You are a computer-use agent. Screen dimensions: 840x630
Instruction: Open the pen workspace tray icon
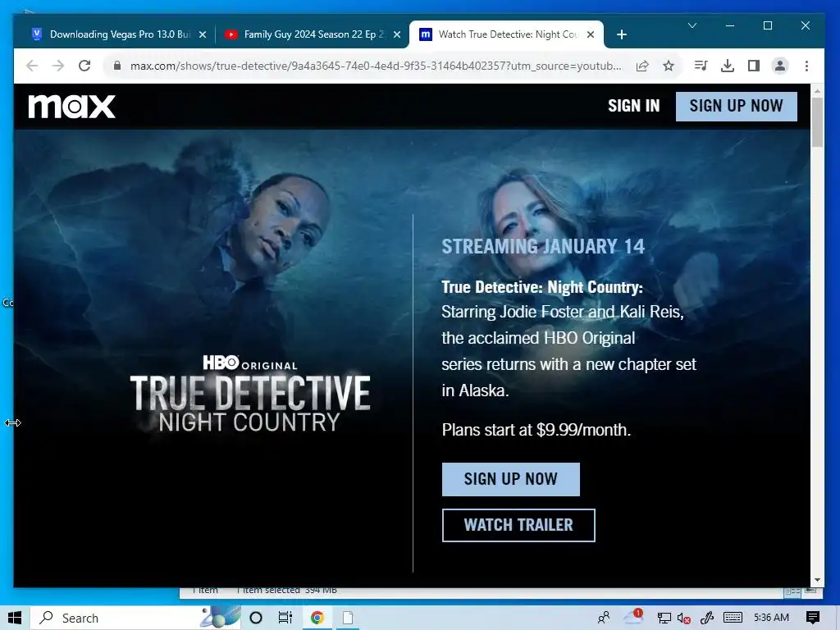tap(706, 619)
